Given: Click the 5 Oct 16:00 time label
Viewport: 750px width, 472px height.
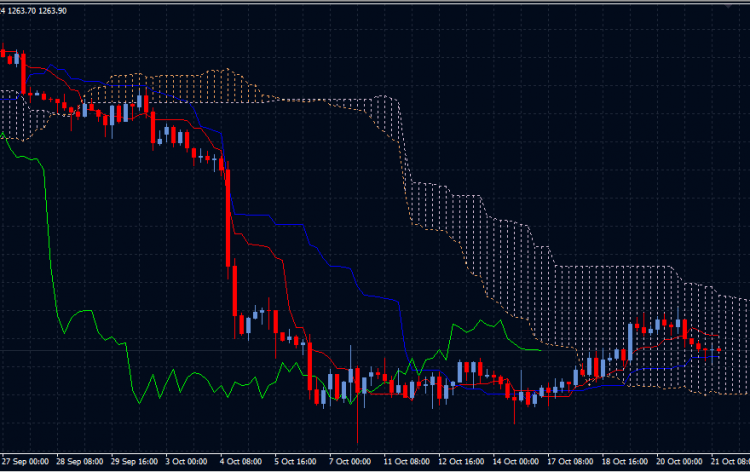Looking at the screenshot, I should (x=295, y=462).
